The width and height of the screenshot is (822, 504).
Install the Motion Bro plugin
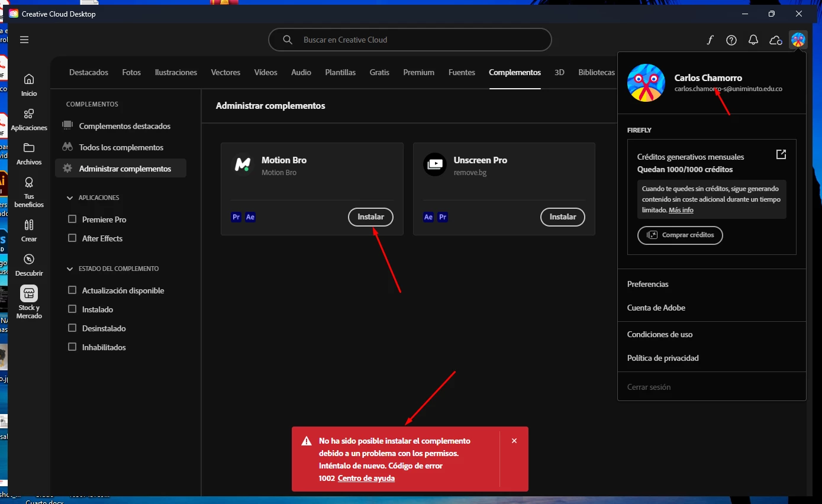pyautogui.click(x=370, y=217)
